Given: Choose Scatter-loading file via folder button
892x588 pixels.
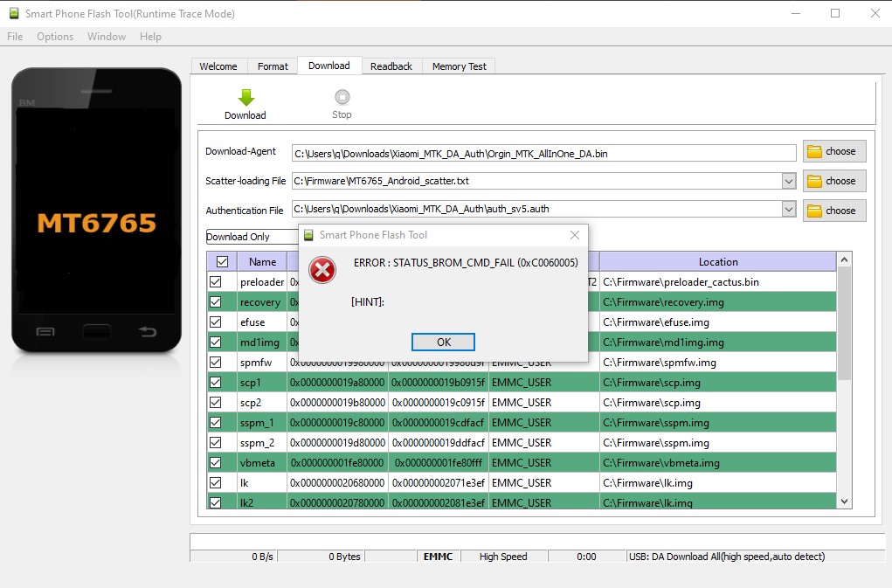Looking at the screenshot, I should pos(833,181).
